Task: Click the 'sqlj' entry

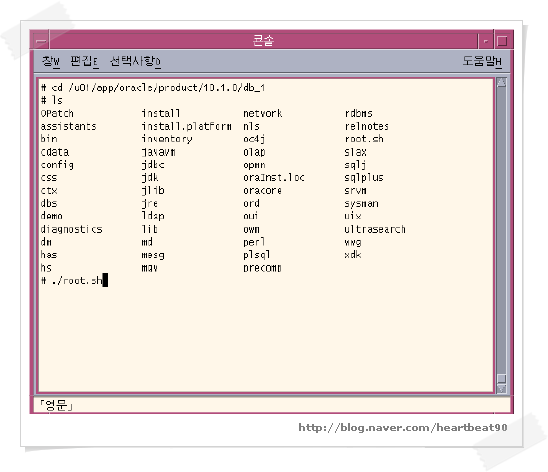Action: pos(355,165)
